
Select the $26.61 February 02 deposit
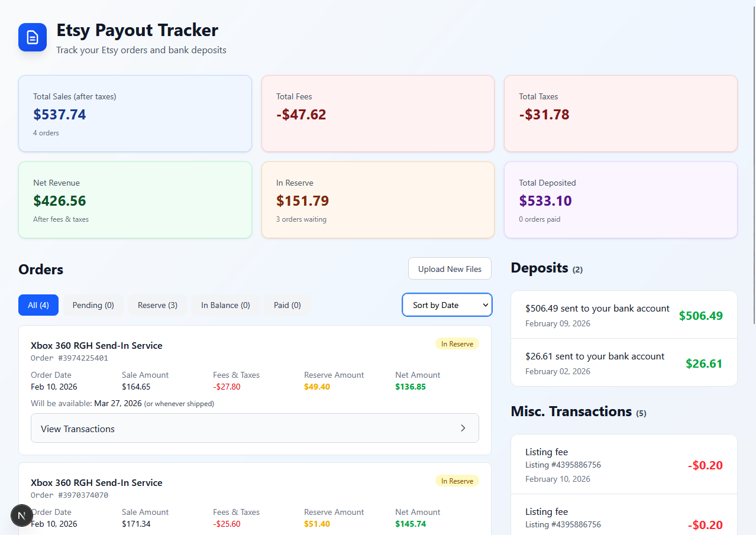[x=623, y=363]
